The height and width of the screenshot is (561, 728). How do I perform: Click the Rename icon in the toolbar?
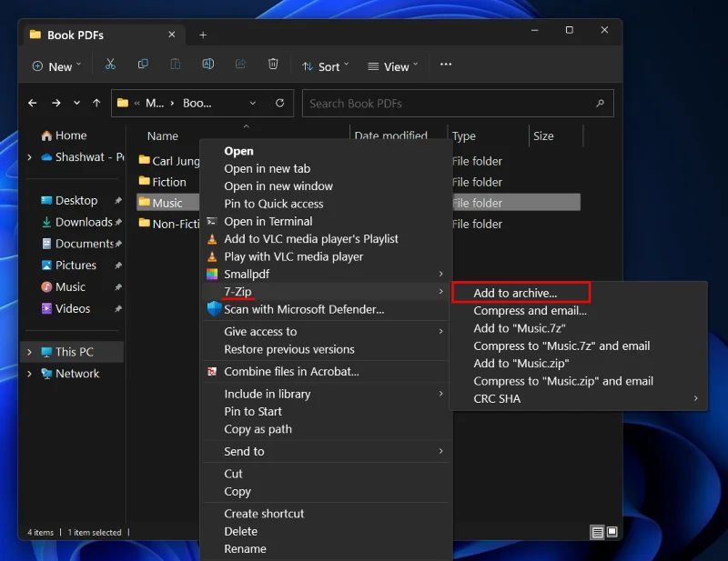[x=208, y=65]
